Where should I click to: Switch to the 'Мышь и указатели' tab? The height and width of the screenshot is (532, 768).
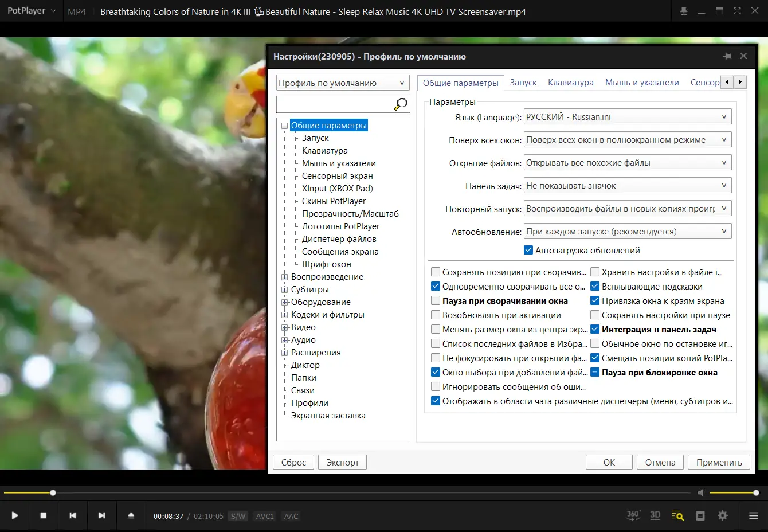[x=642, y=83]
